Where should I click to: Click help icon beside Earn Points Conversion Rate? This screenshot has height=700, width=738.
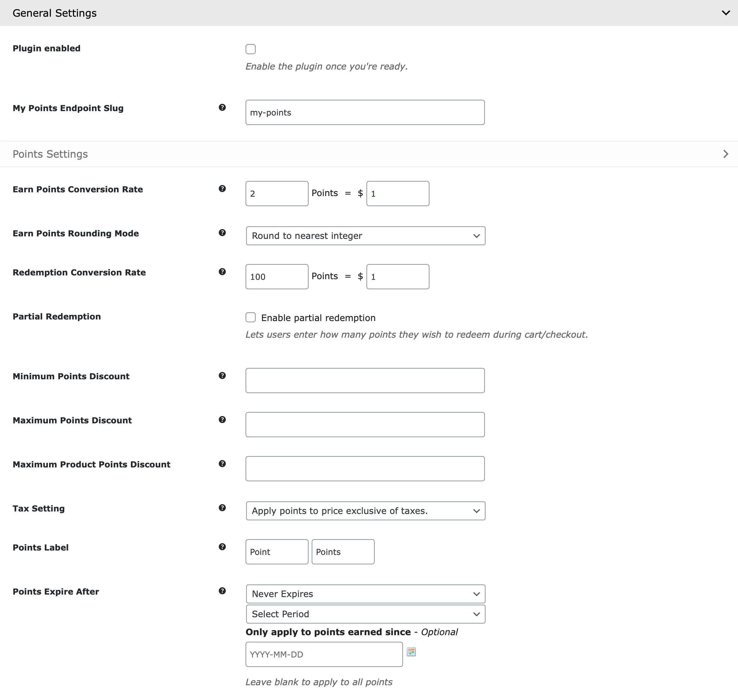pyautogui.click(x=222, y=189)
